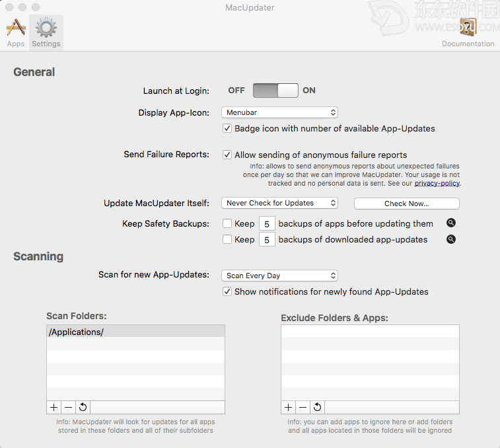Viewport: 500px width, 448px height.
Task: Enable keeping backups of apps before updating
Action: click(227, 223)
